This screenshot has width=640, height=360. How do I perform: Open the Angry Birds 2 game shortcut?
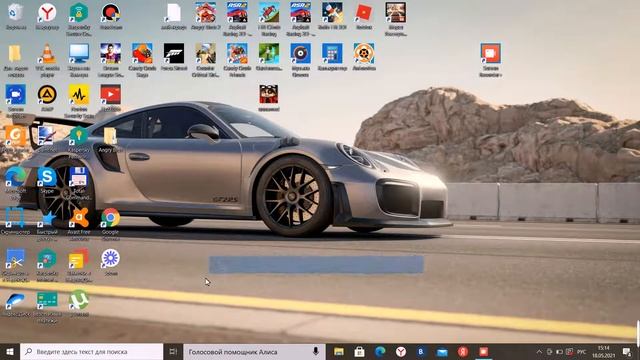pyautogui.click(x=206, y=12)
